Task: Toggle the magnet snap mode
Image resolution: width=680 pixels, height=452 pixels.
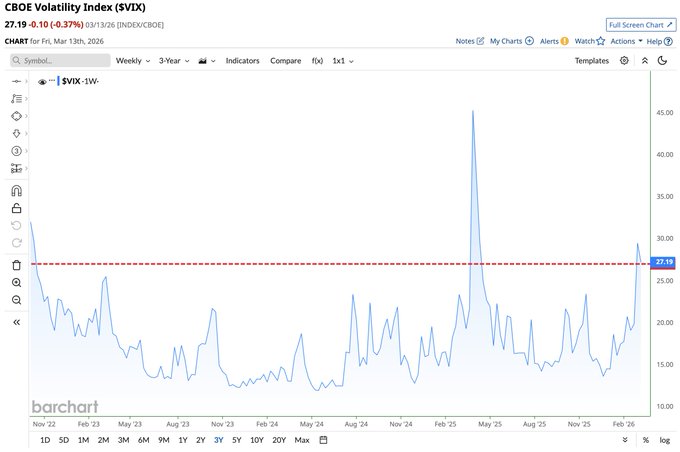Action: coord(16,191)
